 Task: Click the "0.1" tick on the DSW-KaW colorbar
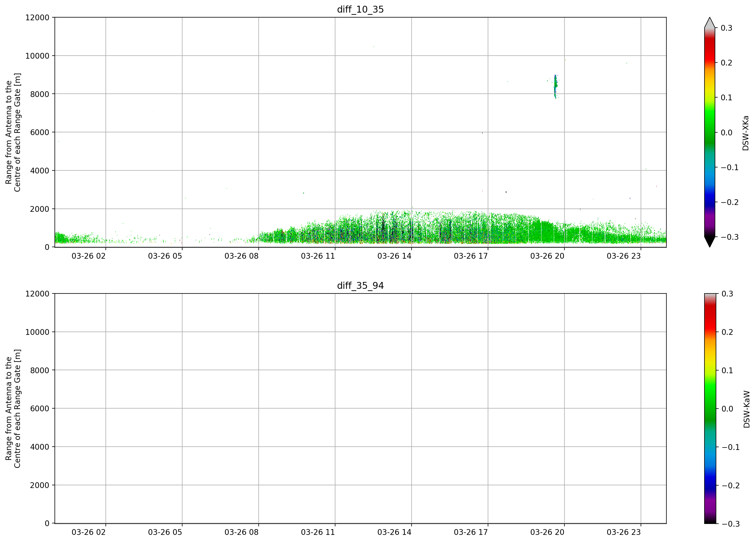coord(727,371)
